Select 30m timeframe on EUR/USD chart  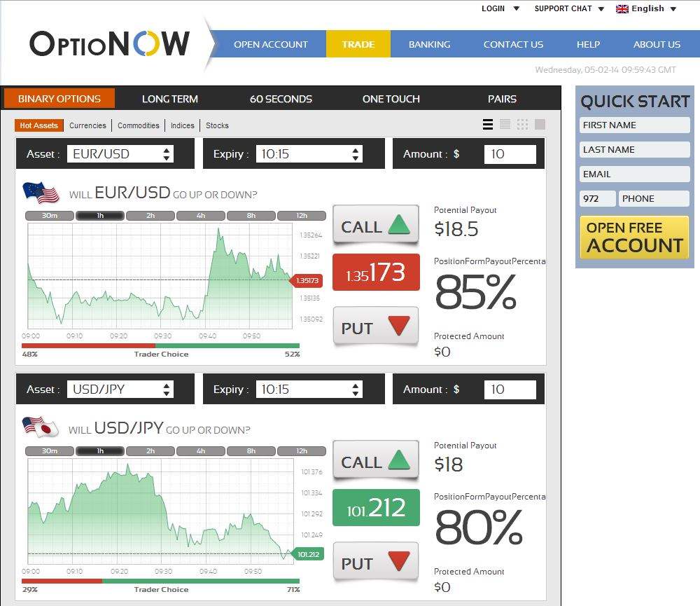(50, 215)
